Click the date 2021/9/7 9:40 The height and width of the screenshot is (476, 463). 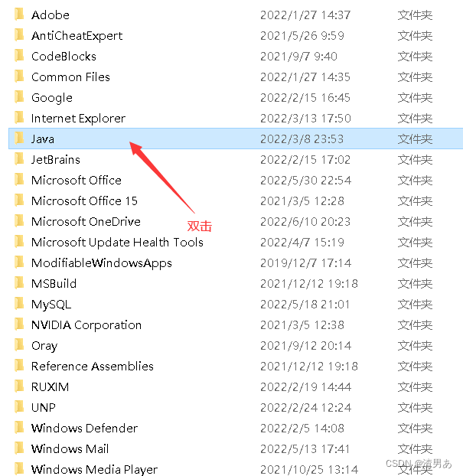pyautogui.click(x=299, y=56)
